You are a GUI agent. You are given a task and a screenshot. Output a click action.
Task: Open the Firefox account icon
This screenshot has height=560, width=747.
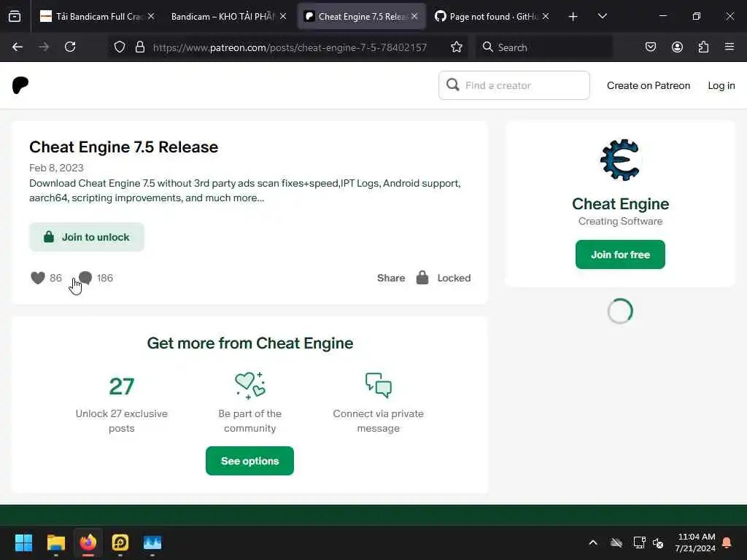coord(677,47)
